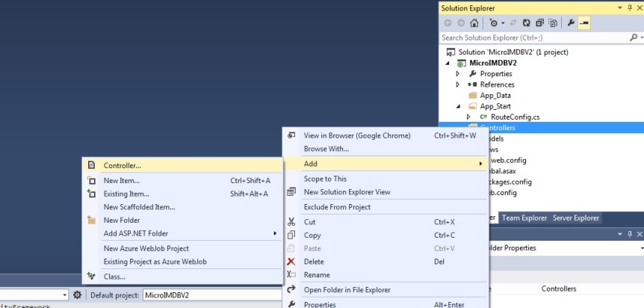
Task: Expand the RouteConfig.cs file node
Action: click(x=468, y=117)
